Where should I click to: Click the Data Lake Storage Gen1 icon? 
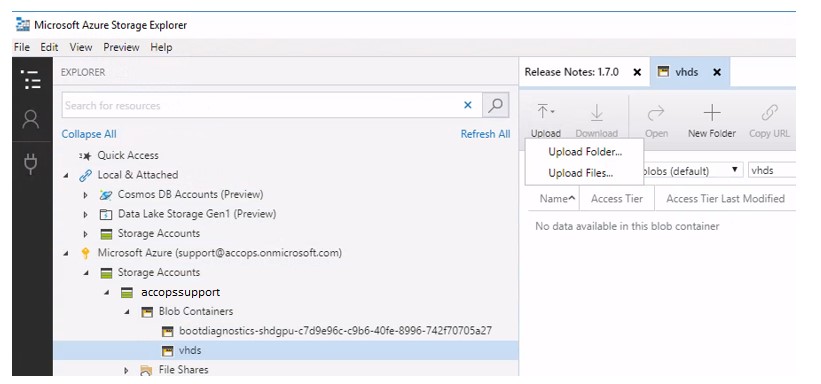click(x=105, y=214)
